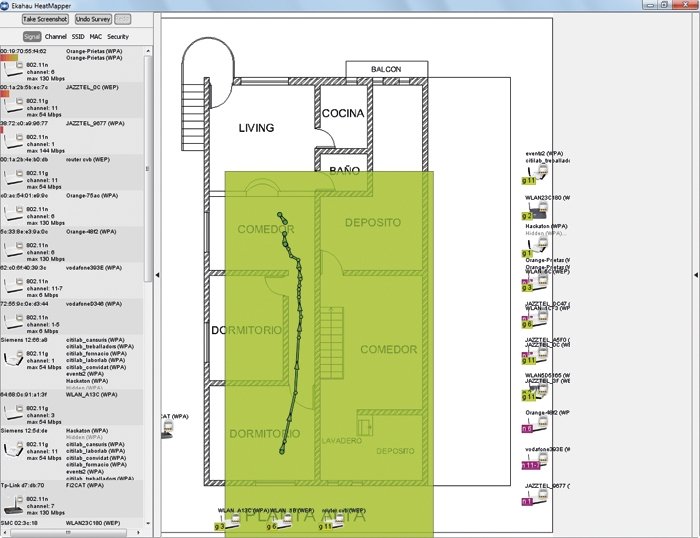The image size is (700, 538).
Task: Click WLAN_A13C access point icon below map
Action: pyautogui.click(x=228, y=522)
